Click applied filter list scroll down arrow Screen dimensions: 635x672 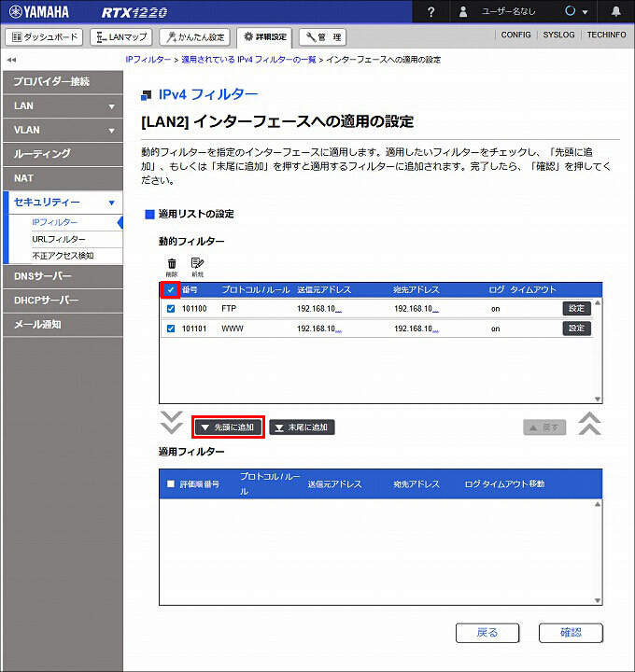click(598, 601)
